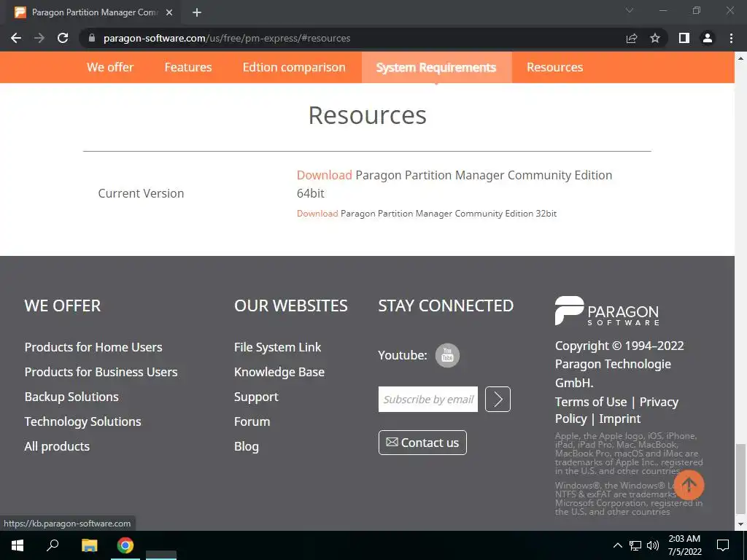Screen dimensions: 747x560
Task: Open Backup Solutions link
Action: coord(71,397)
